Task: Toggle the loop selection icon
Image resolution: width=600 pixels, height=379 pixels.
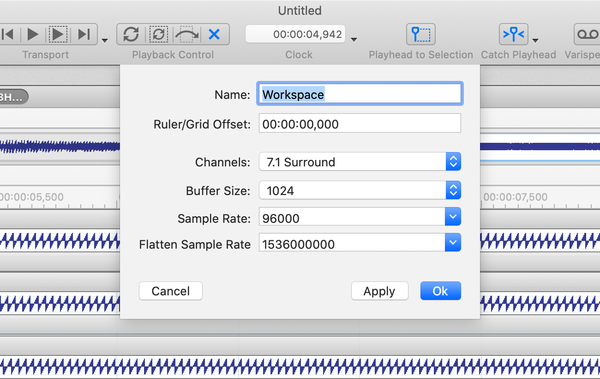Action: [x=159, y=34]
